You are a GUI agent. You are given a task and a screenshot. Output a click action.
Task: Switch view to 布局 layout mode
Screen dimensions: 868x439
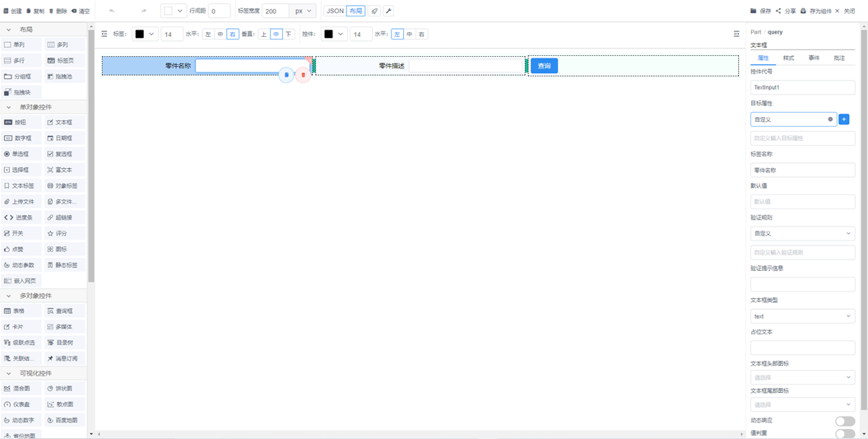point(355,11)
